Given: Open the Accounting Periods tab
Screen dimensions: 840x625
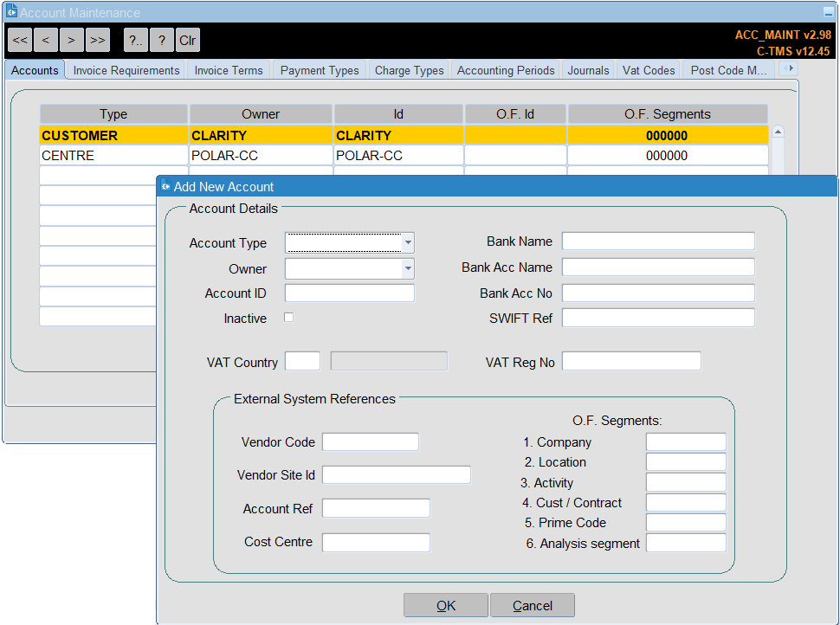Looking at the screenshot, I should pyautogui.click(x=506, y=70).
